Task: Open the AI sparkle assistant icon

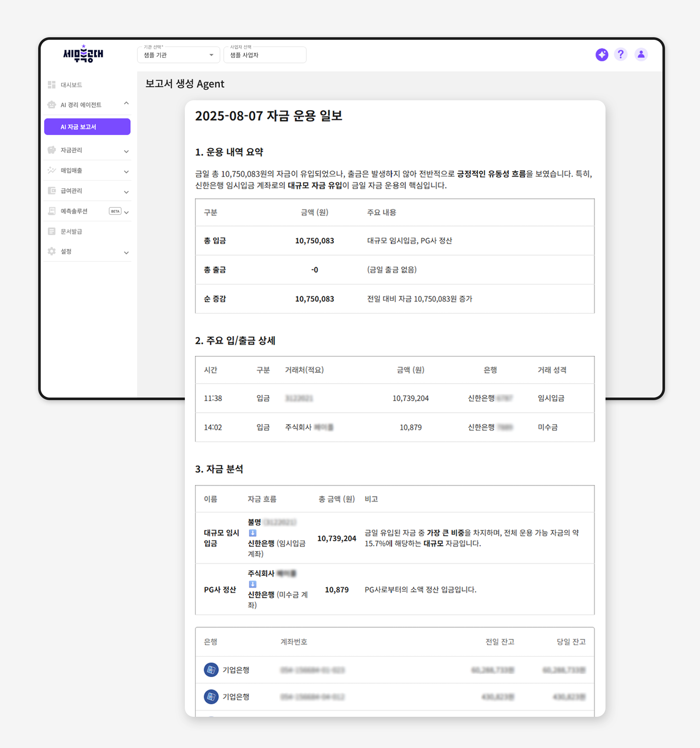Action: coord(602,54)
